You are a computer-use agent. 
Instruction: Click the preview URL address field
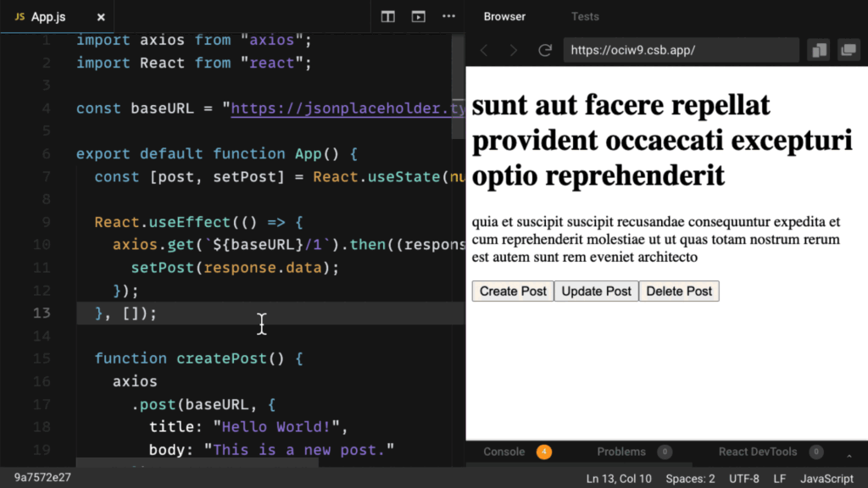[x=681, y=51]
